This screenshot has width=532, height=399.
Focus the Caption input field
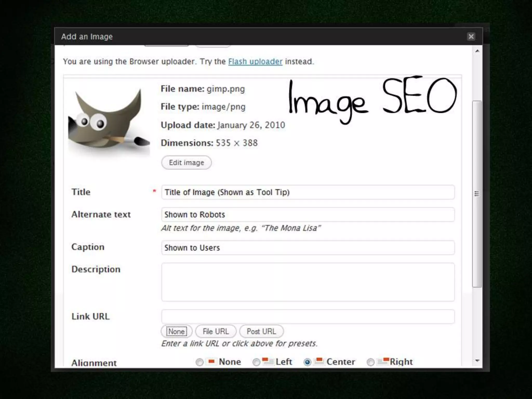point(308,248)
